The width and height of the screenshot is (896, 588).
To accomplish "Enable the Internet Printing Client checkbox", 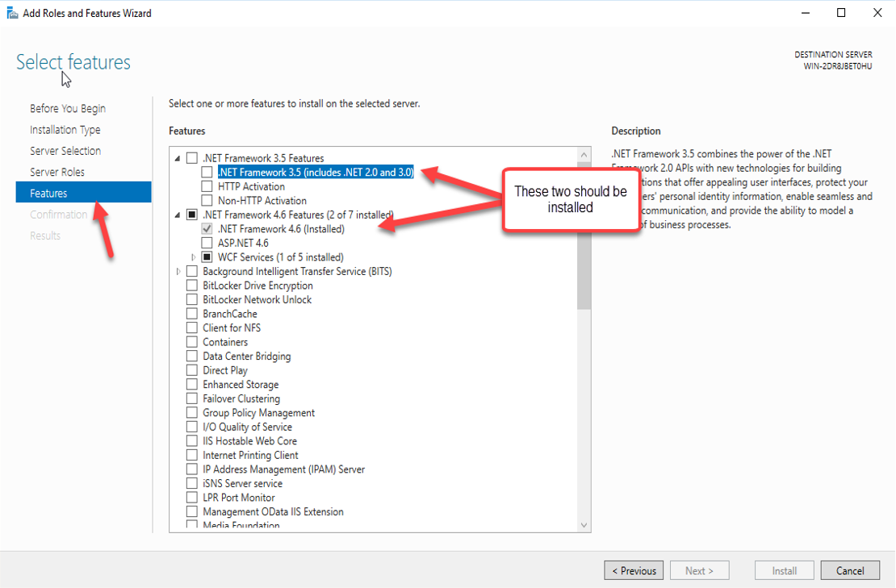I will (x=192, y=455).
